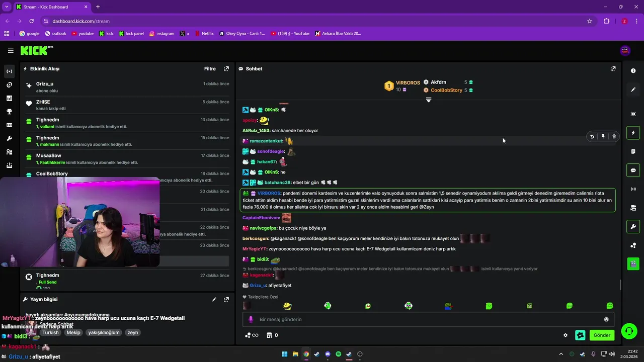644x362 pixels.
Task: Open the emoji picker in the message box
Action: 606,319
